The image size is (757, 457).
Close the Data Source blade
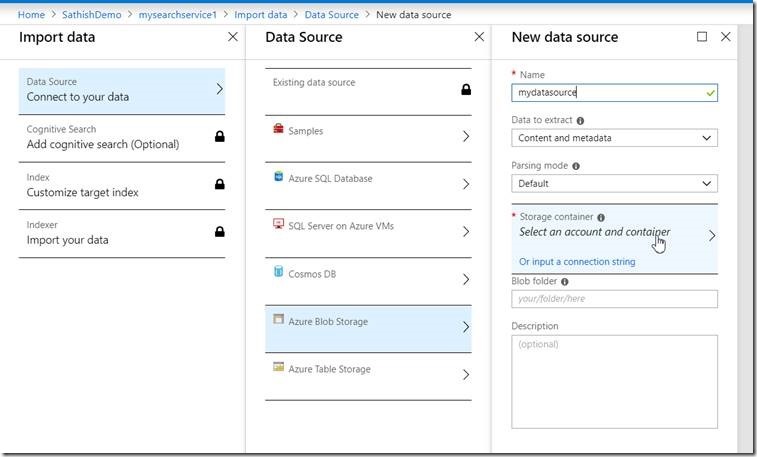(x=479, y=37)
